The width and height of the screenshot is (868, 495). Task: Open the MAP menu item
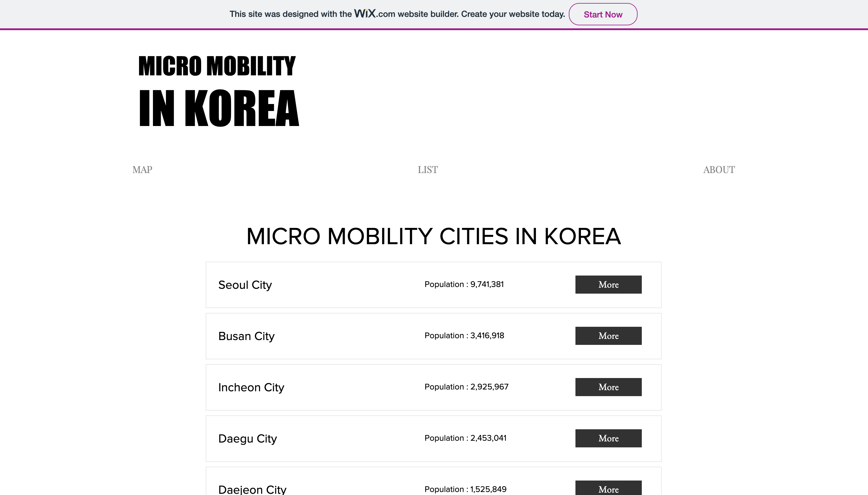pos(142,170)
